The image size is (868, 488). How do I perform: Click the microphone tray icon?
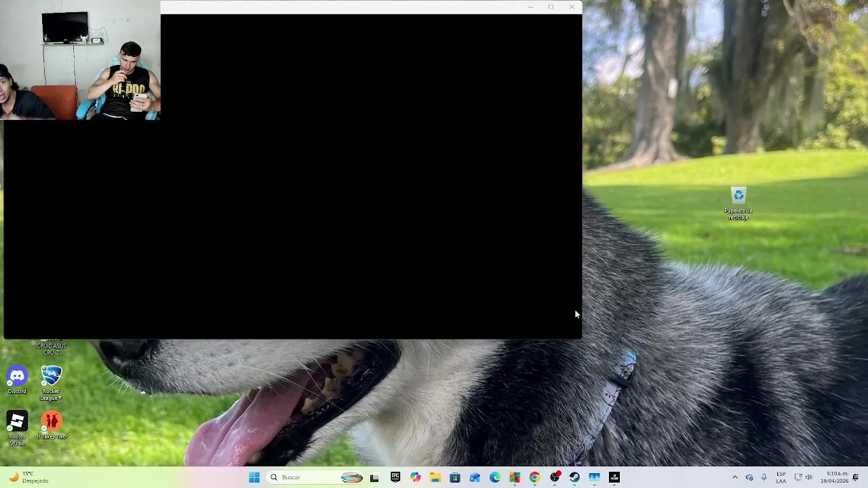pos(764,477)
